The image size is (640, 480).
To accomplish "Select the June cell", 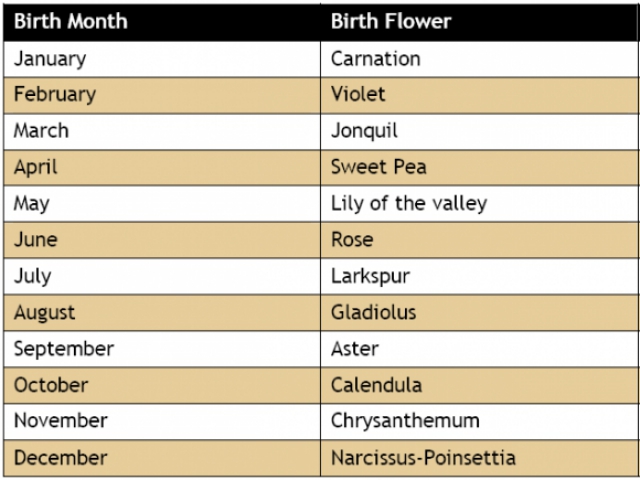I will [162, 240].
